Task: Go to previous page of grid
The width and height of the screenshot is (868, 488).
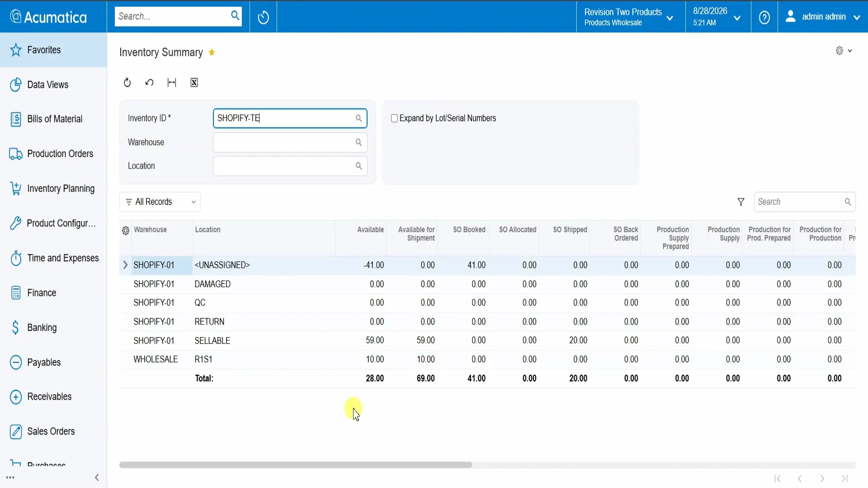Action: [x=800, y=479]
